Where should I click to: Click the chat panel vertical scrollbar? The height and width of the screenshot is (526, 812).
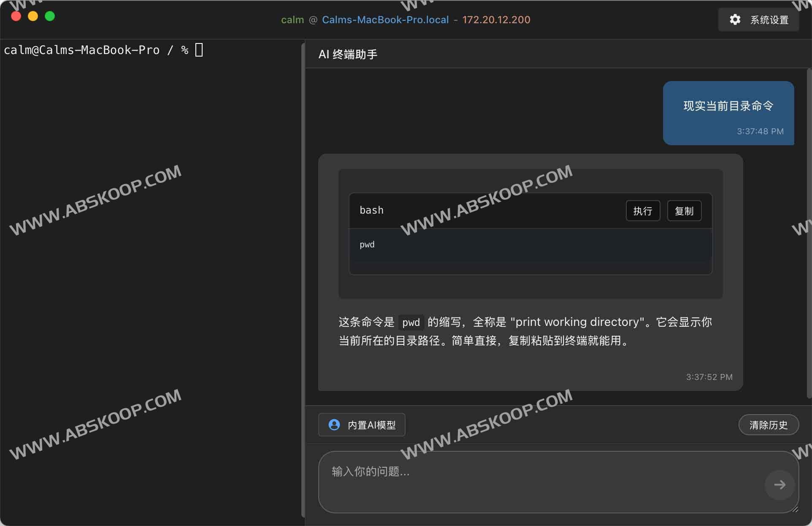809,232
